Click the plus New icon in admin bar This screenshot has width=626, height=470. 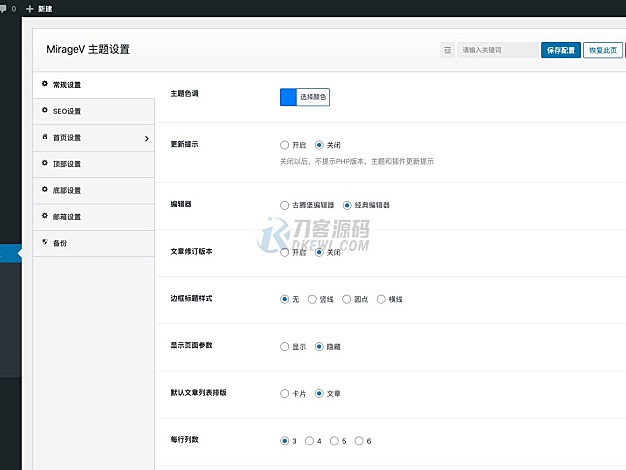pos(30,9)
